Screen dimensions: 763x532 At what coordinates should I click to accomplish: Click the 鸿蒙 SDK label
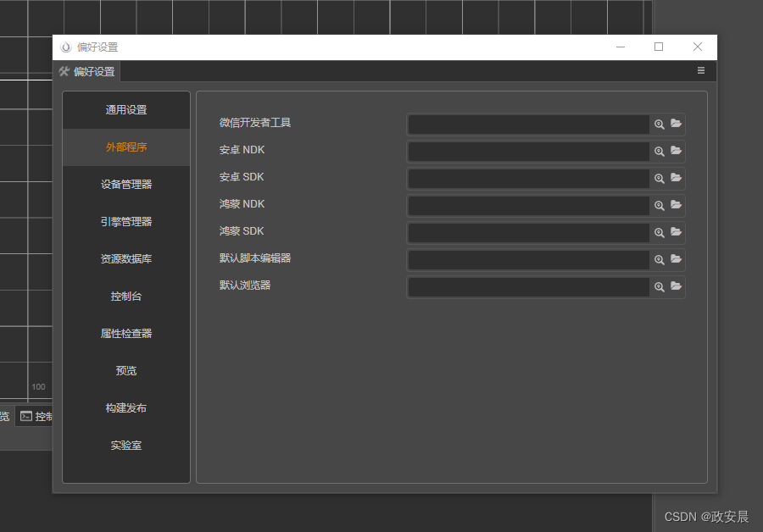[x=242, y=231]
